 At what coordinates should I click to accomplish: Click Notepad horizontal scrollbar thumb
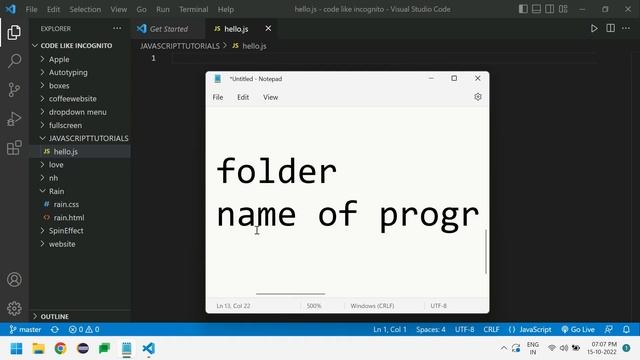pos(291,293)
